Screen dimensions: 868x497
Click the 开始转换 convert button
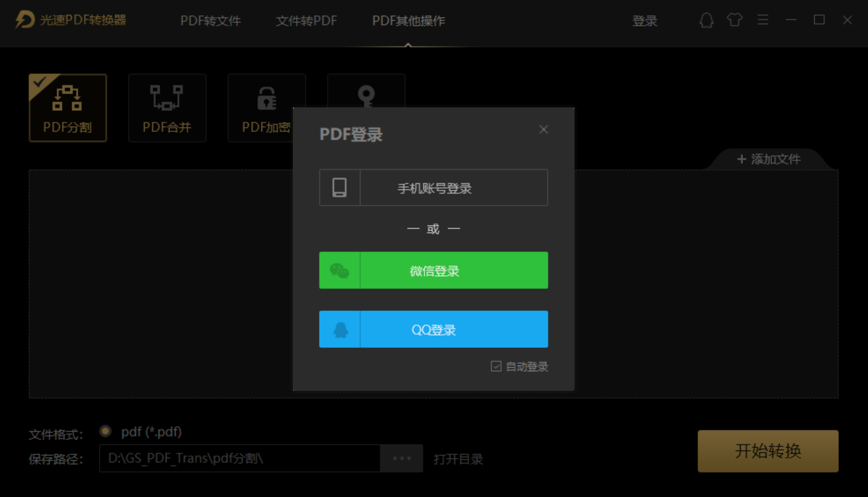(x=767, y=451)
